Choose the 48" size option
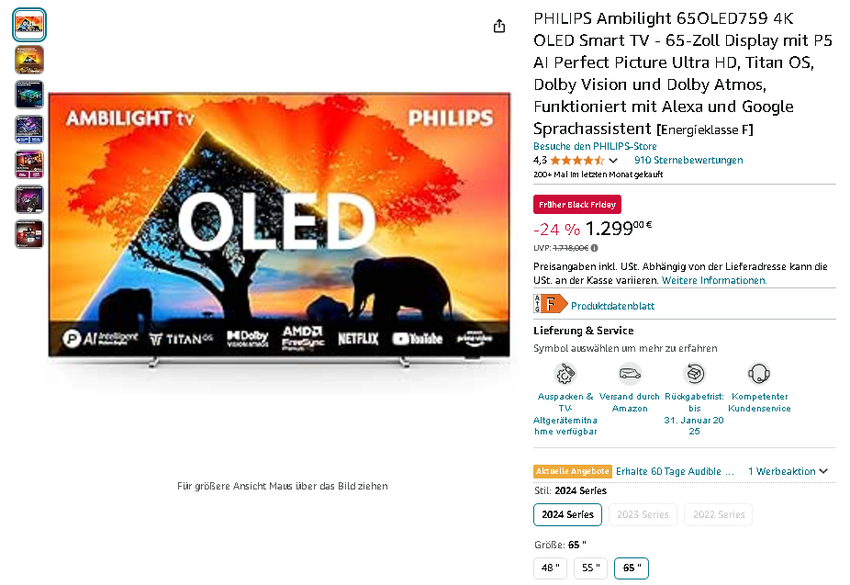Viewport: 850px width, 585px height. point(550,568)
